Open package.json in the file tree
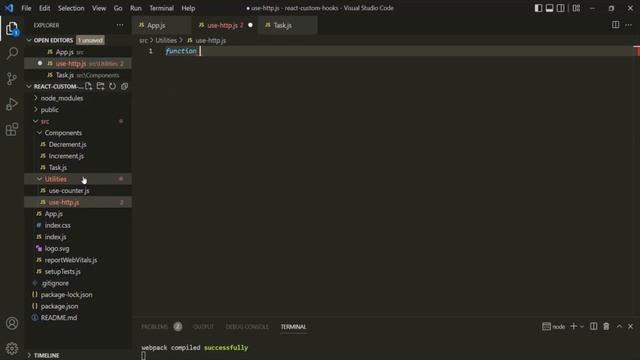The image size is (640, 360). 59,306
